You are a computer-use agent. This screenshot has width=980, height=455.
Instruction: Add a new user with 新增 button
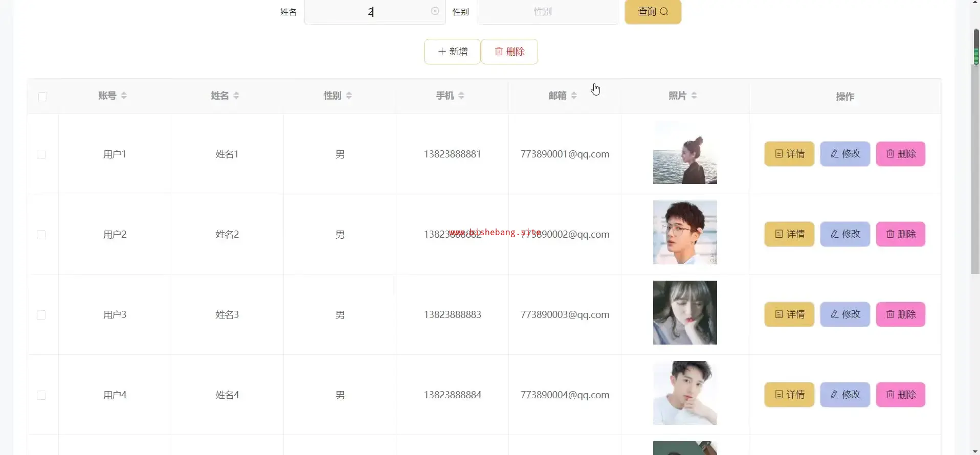[x=452, y=52]
